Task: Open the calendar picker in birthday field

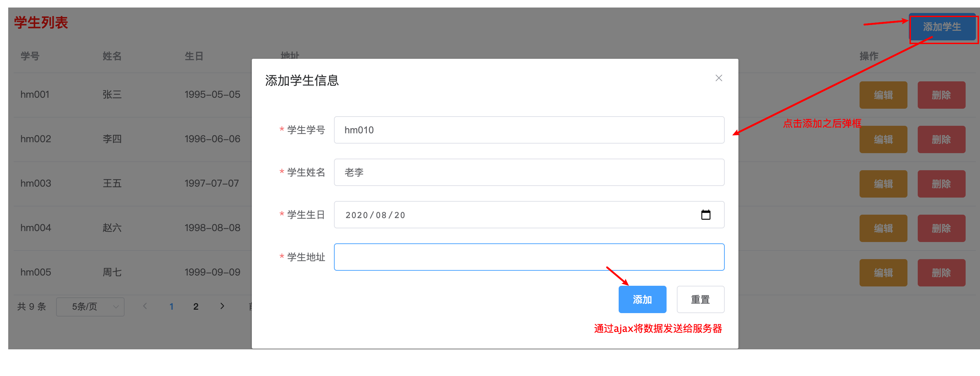Action: coord(705,215)
